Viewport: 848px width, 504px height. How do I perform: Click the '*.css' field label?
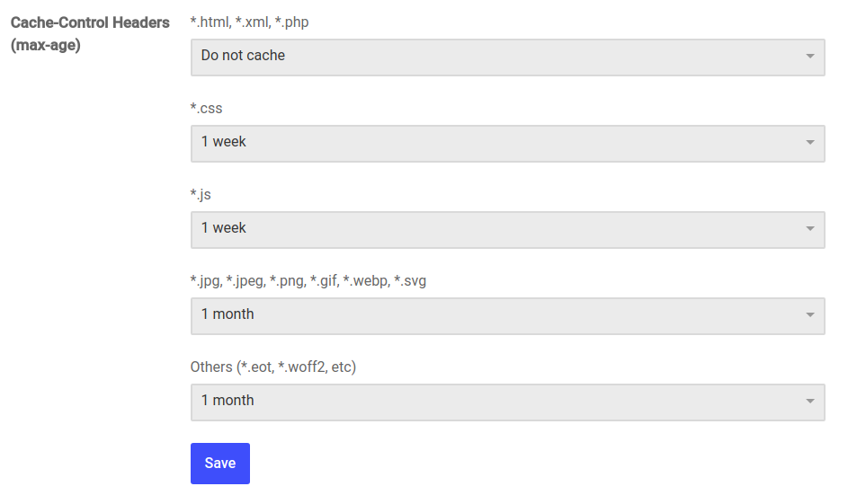(206, 109)
